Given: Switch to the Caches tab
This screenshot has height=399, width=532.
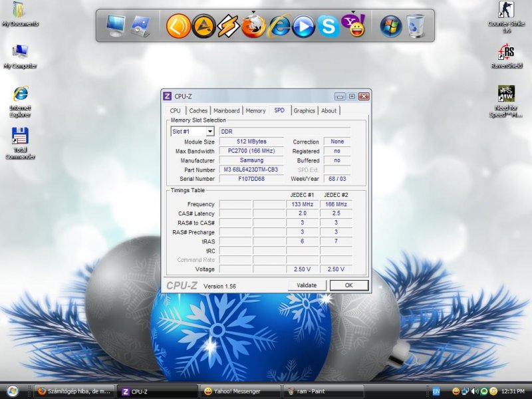Looking at the screenshot, I should coord(198,110).
